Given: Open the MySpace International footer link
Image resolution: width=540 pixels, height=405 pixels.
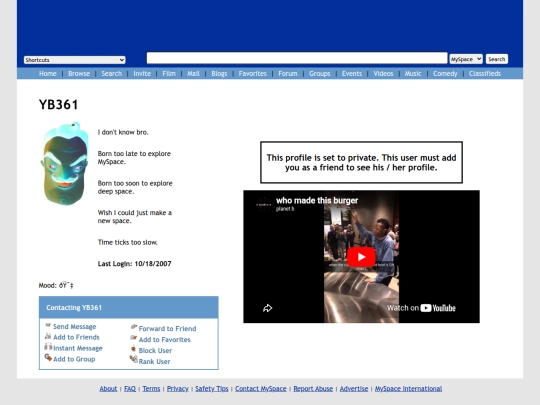Looking at the screenshot, I should click(x=408, y=388).
